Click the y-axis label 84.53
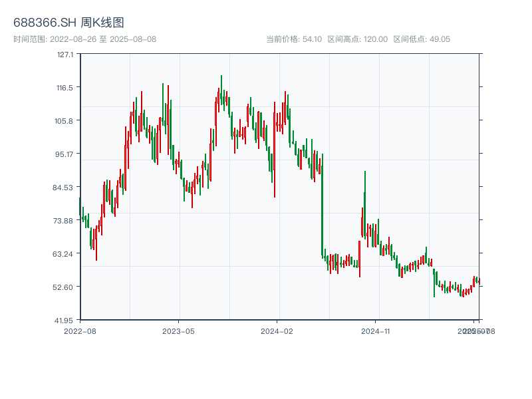532x399 pixels. pyautogui.click(x=63, y=188)
